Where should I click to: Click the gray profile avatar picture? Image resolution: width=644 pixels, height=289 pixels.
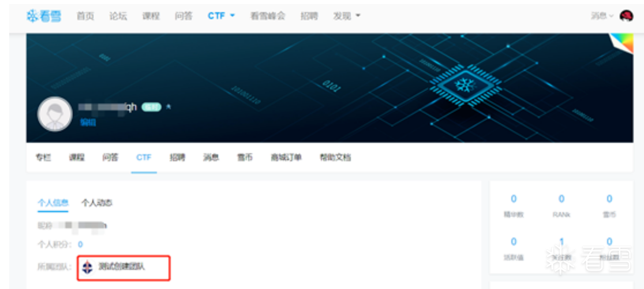[x=55, y=114]
